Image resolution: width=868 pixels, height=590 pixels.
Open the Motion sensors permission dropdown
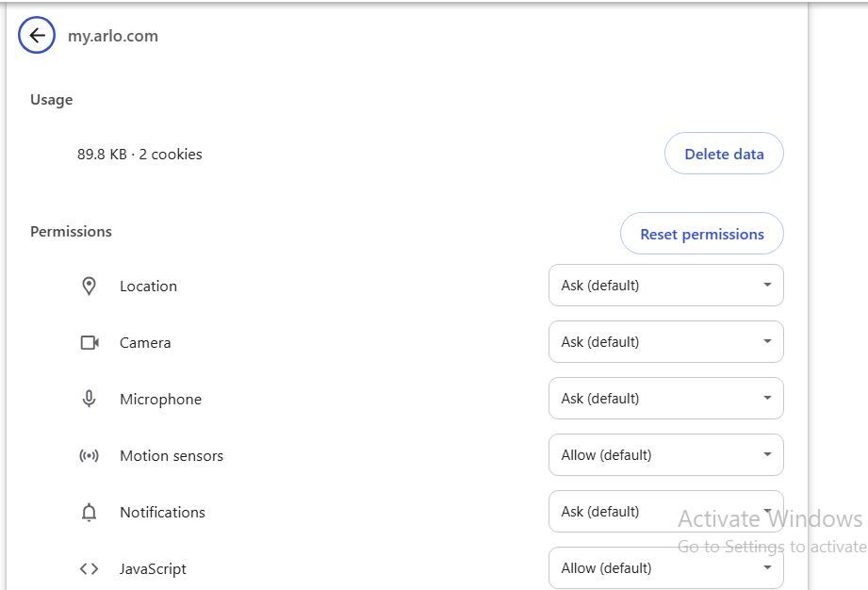coord(666,454)
